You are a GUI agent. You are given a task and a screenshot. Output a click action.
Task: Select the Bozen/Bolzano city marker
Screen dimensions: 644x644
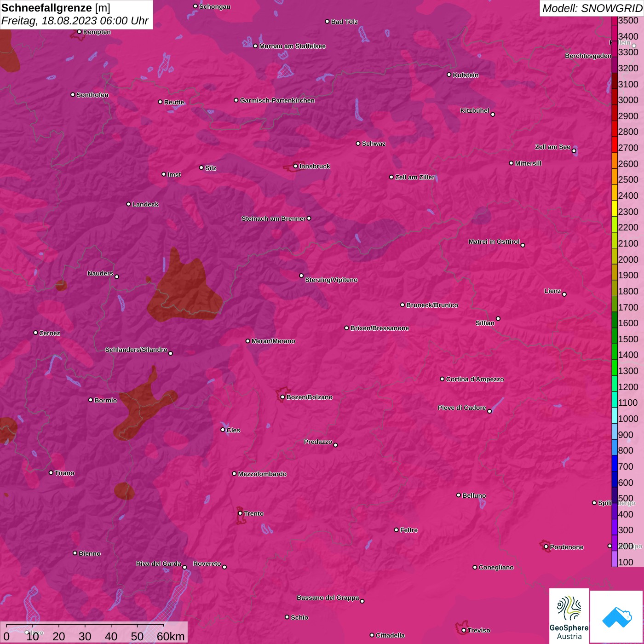click(x=282, y=397)
